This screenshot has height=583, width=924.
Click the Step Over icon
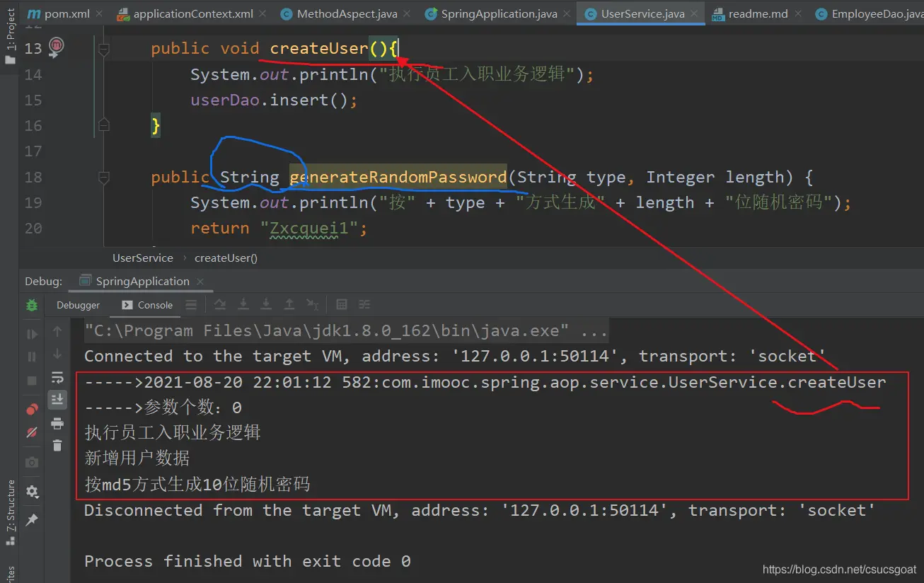pos(220,305)
